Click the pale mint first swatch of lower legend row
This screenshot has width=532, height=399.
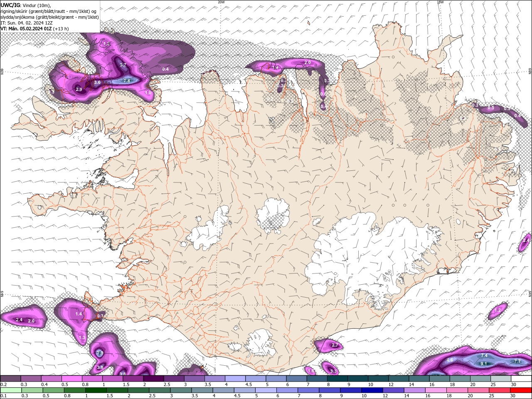point(10,390)
